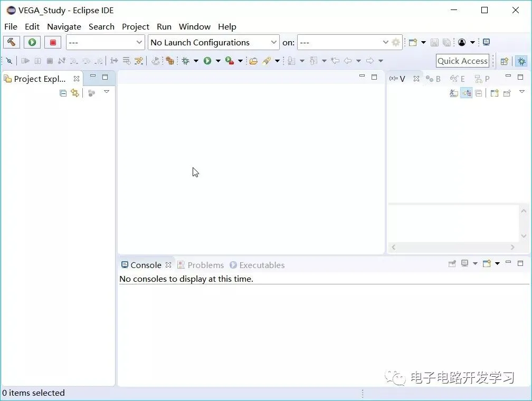Close the Project Explorer view
532x401 pixels.
coord(77,79)
